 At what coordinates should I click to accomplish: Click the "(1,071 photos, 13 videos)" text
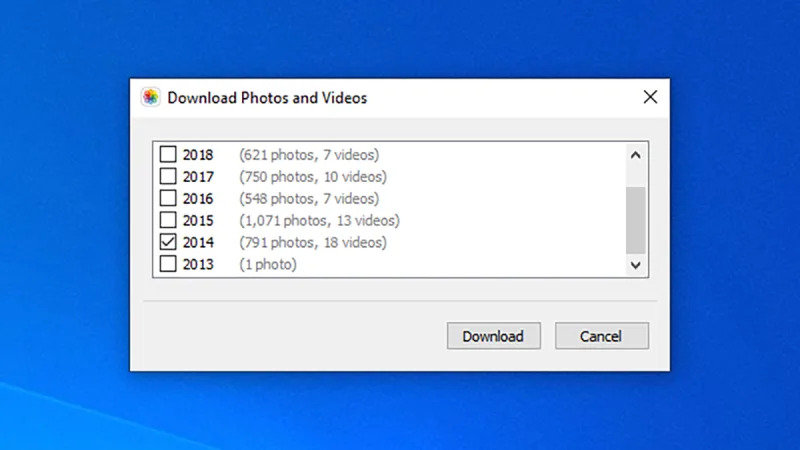tap(319, 220)
